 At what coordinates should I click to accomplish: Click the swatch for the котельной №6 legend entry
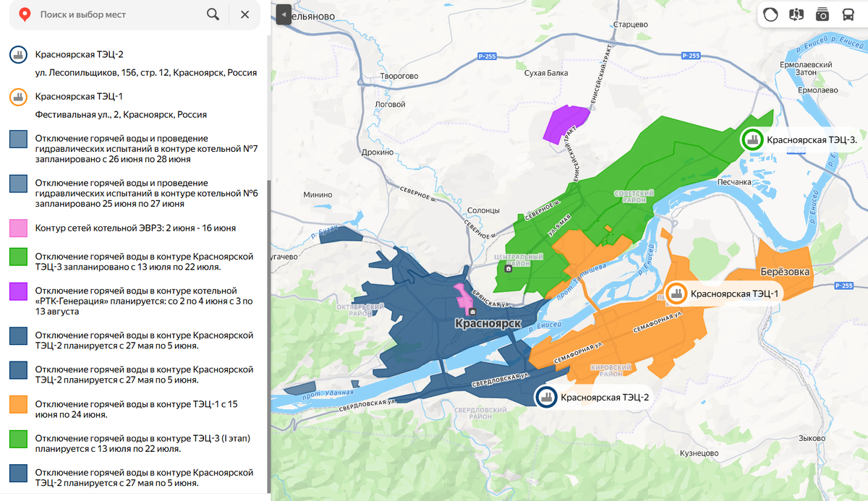(19, 184)
